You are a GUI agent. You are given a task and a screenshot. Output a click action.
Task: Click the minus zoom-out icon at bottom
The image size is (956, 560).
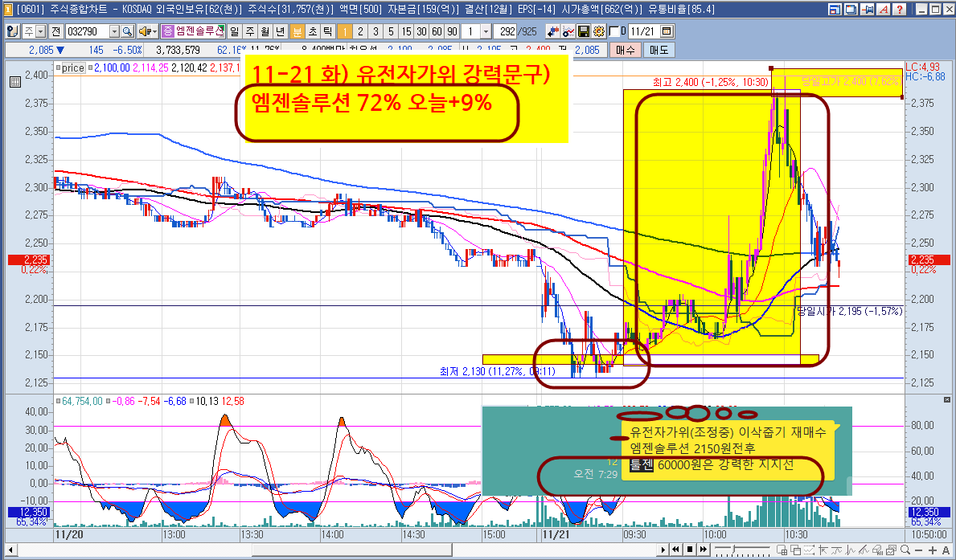919,550
